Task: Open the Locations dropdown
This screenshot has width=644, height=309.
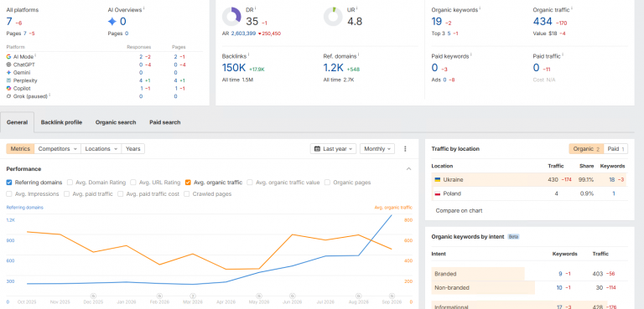Action: coord(101,149)
